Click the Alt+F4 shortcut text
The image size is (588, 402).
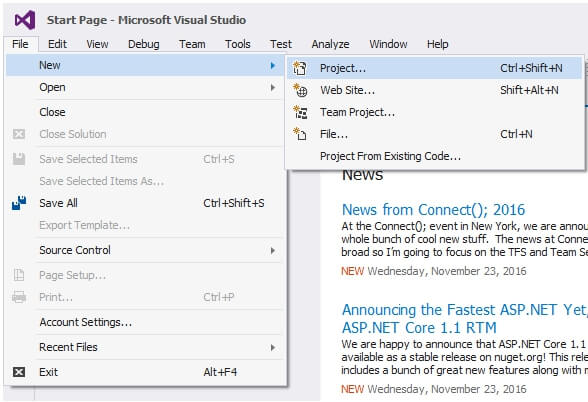click(x=220, y=372)
